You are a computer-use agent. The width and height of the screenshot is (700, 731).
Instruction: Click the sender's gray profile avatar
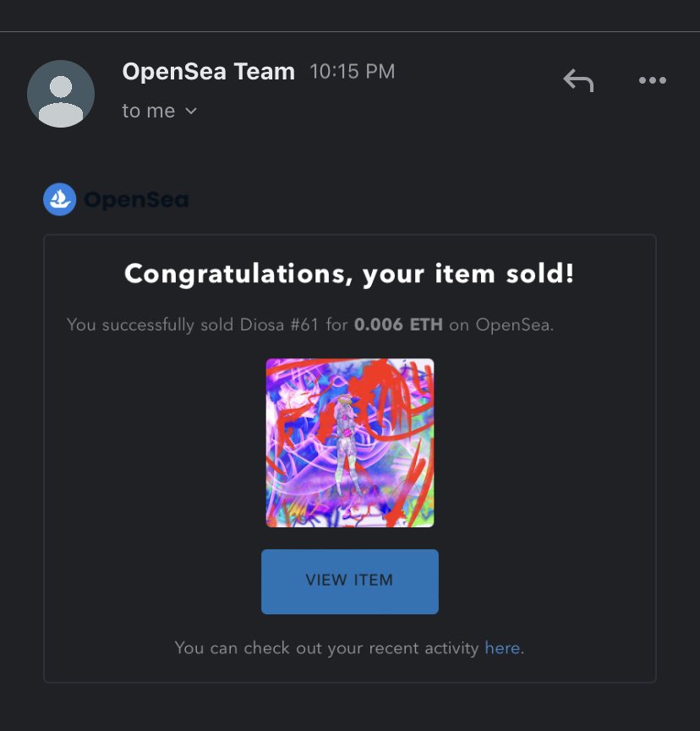pyautogui.click(x=61, y=94)
